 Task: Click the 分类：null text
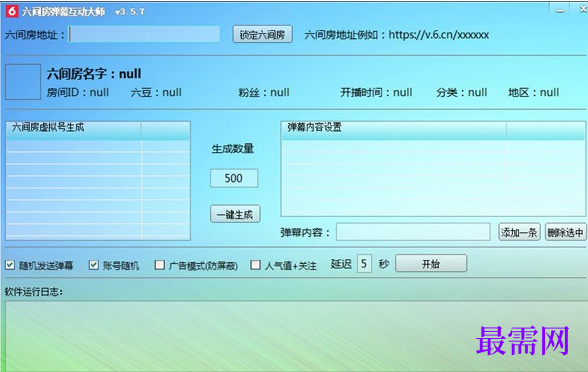(462, 92)
